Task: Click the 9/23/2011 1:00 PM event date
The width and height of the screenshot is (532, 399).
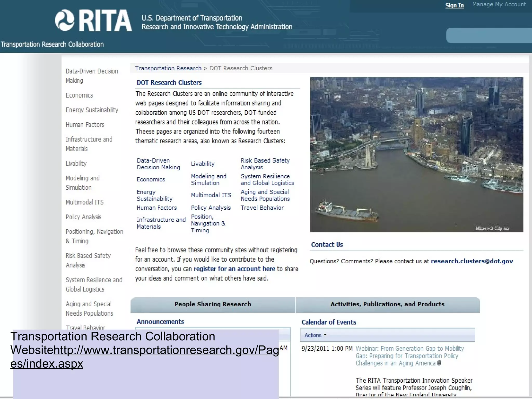Action: pos(327,349)
